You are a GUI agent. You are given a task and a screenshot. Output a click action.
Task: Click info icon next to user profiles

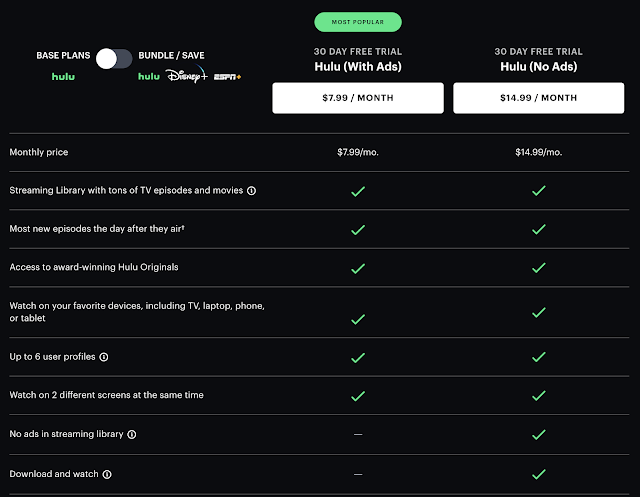(x=104, y=356)
